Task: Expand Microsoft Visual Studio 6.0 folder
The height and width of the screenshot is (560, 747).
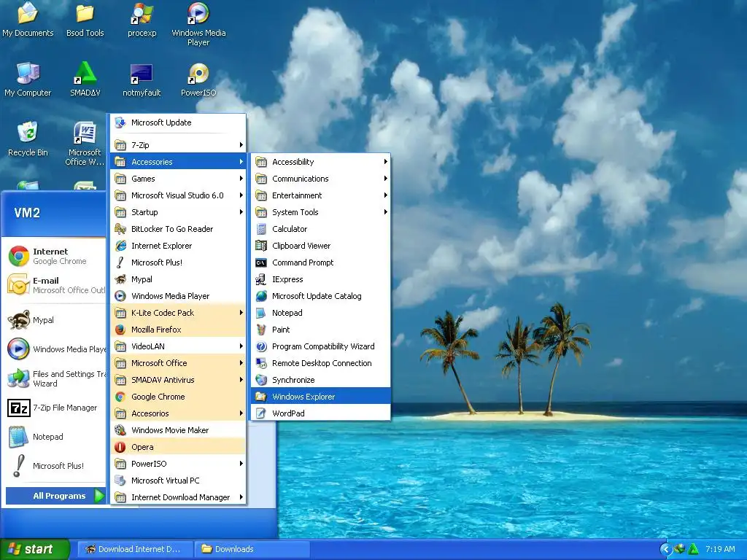Action: click(x=178, y=195)
